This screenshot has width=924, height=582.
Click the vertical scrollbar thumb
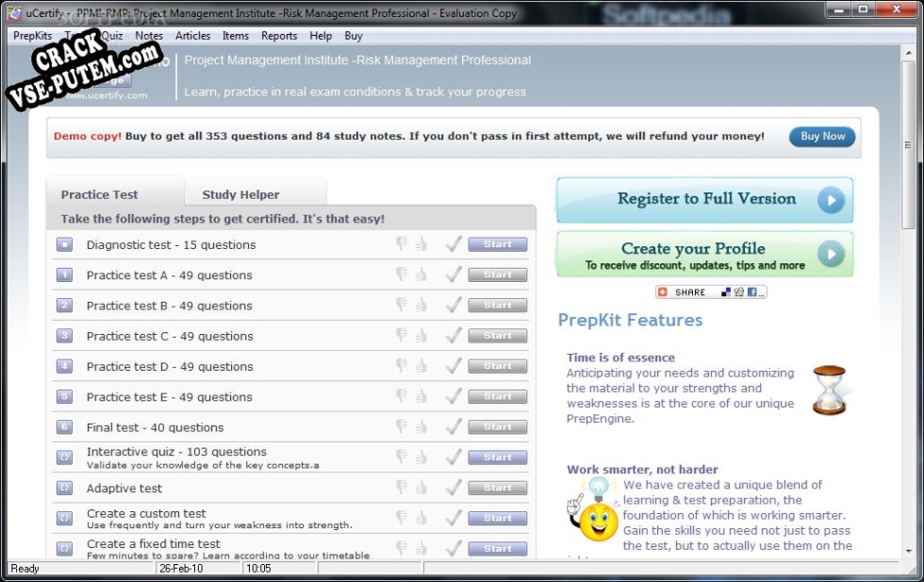pos(908,144)
